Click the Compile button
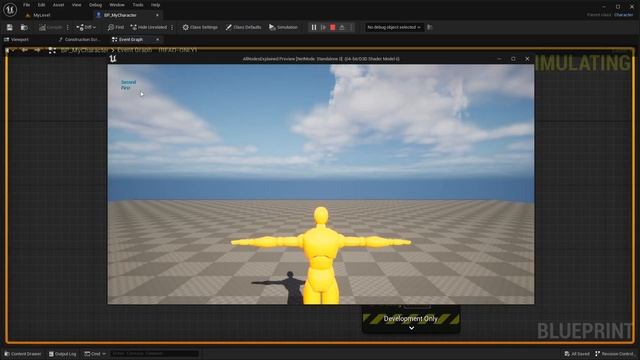The image size is (640, 360). [x=51, y=27]
